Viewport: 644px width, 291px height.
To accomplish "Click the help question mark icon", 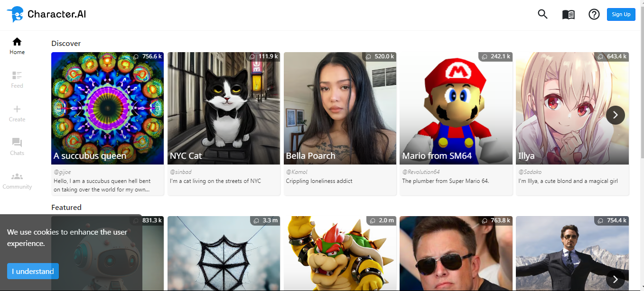I will pyautogui.click(x=594, y=14).
